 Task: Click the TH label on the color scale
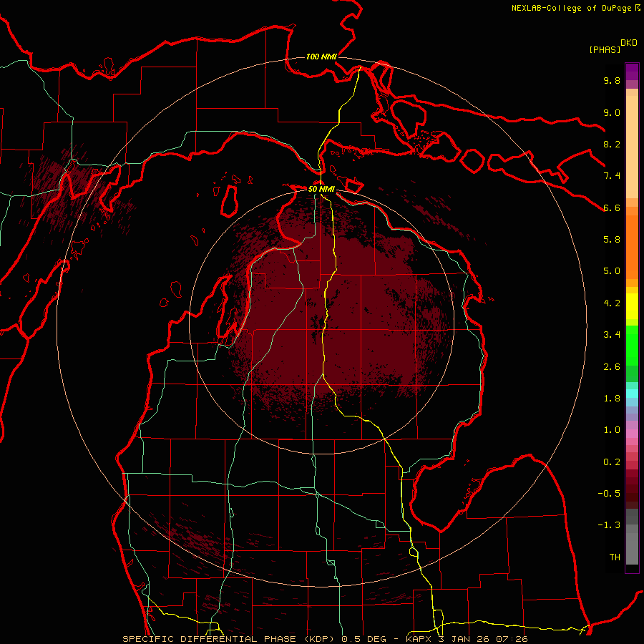click(x=615, y=557)
